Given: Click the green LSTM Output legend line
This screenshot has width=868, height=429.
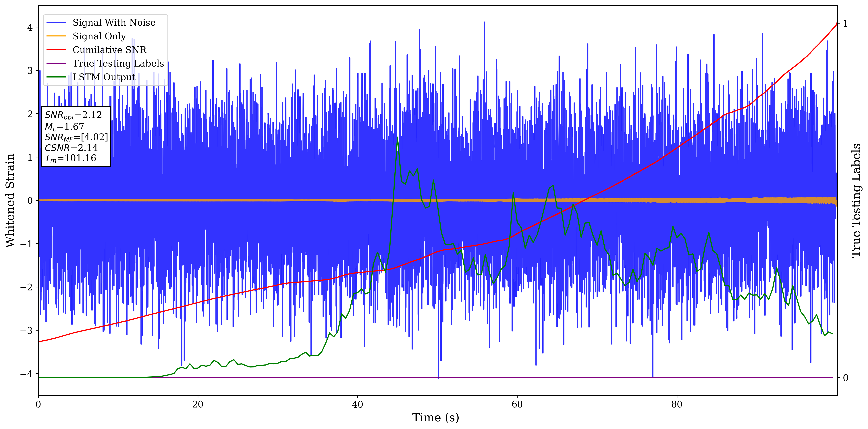Looking at the screenshot, I should point(56,77).
